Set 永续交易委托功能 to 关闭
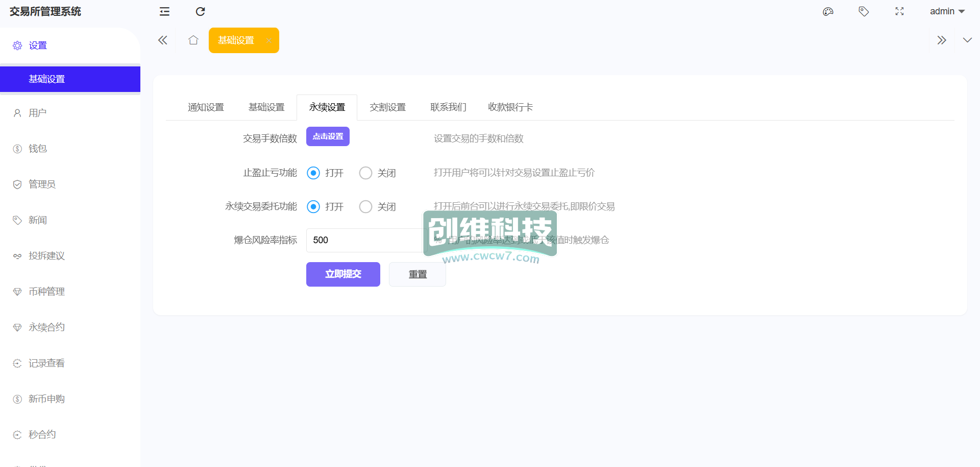Screen dimensions: 980x467 [365, 207]
